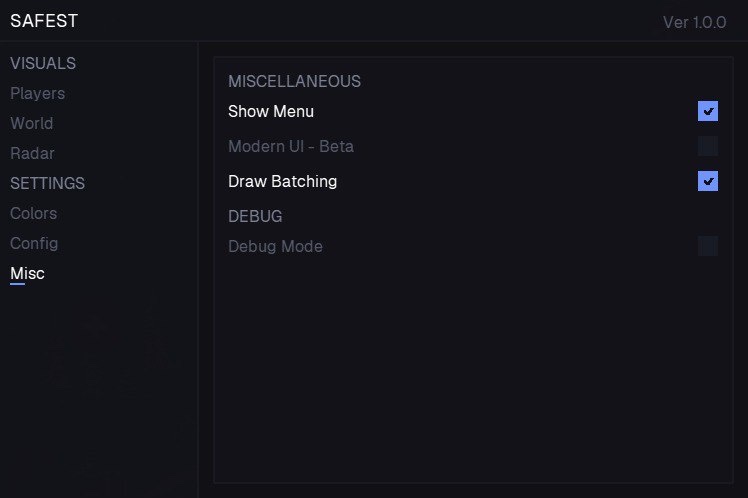Click the Modern UI - Beta label
Image resolution: width=748 pixels, height=498 pixels.
(x=291, y=146)
